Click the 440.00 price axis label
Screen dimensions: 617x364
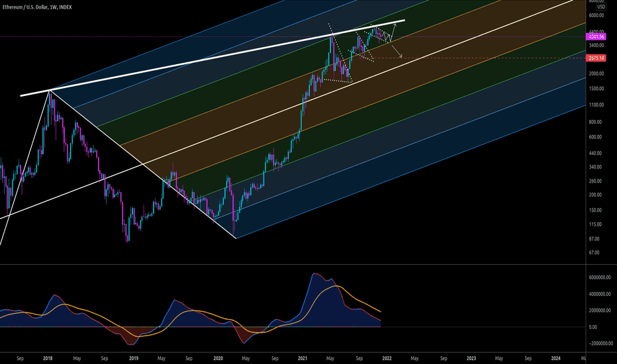[595, 154]
